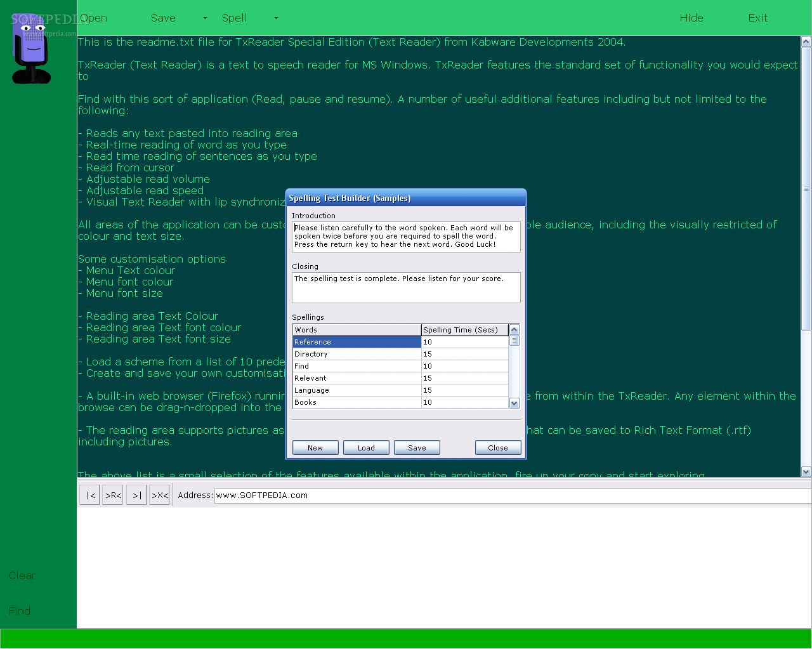Click 'Reading area Text font size' line
The height and width of the screenshot is (649, 812).
point(155,339)
